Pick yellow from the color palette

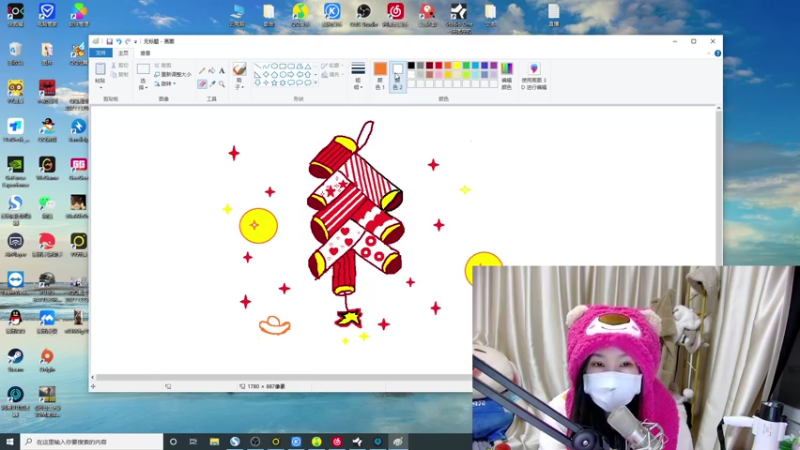pyautogui.click(x=457, y=65)
